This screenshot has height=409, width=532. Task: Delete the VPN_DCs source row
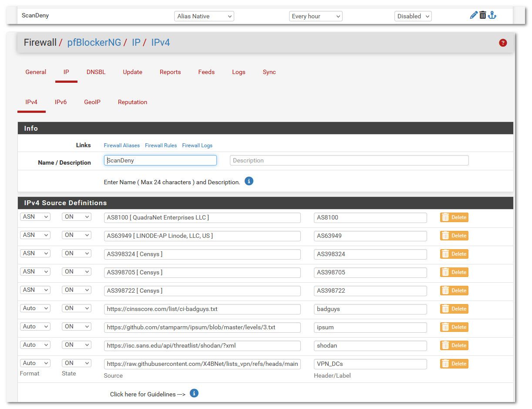(x=454, y=364)
